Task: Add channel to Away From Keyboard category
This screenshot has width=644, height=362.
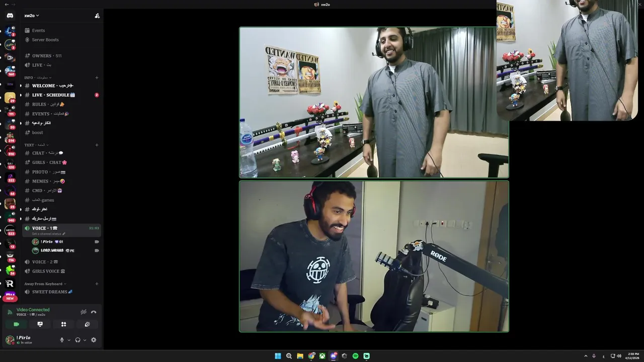Action: point(97,284)
